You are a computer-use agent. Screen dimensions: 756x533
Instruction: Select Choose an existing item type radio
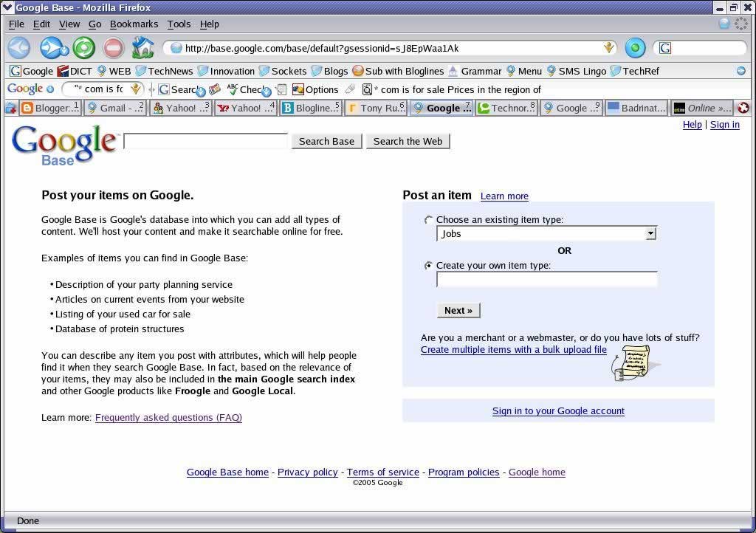(428, 220)
